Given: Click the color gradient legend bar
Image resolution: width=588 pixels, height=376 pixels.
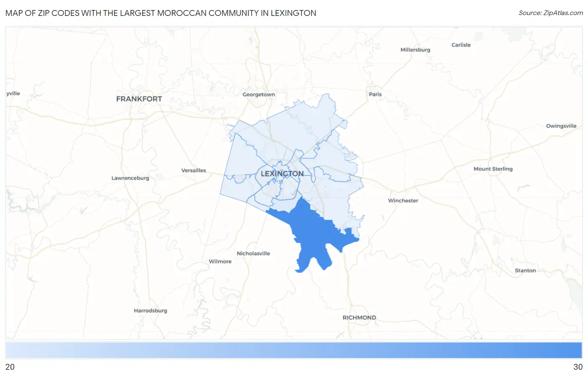Looking at the screenshot, I should 294,350.
